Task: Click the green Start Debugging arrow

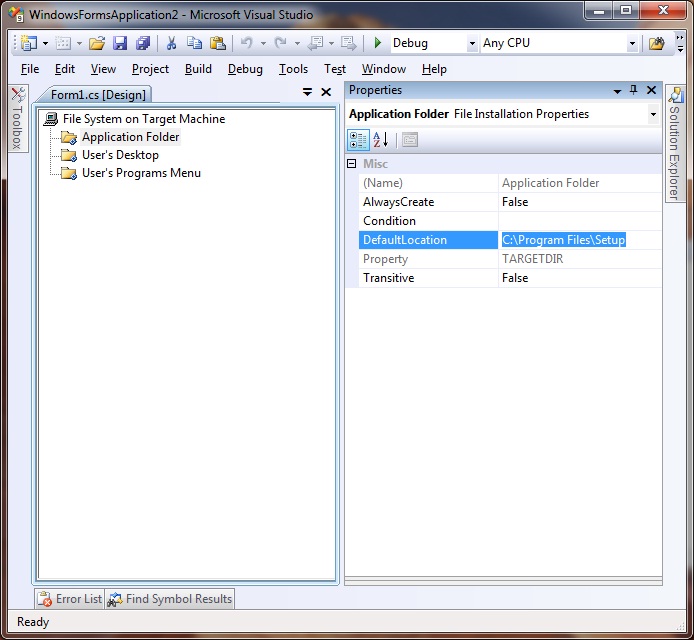Action: [x=378, y=43]
